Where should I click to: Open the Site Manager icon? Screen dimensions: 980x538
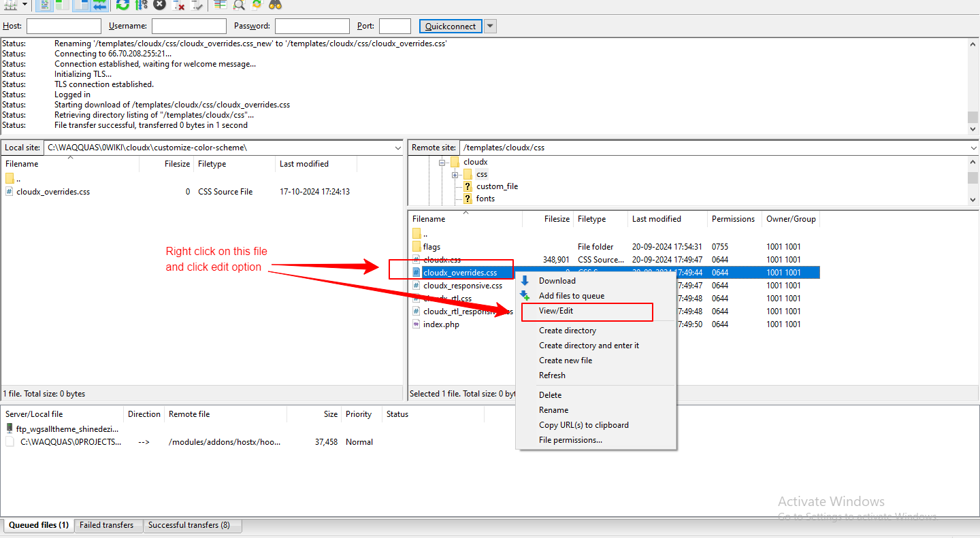pyautogui.click(x=11, y=5)
